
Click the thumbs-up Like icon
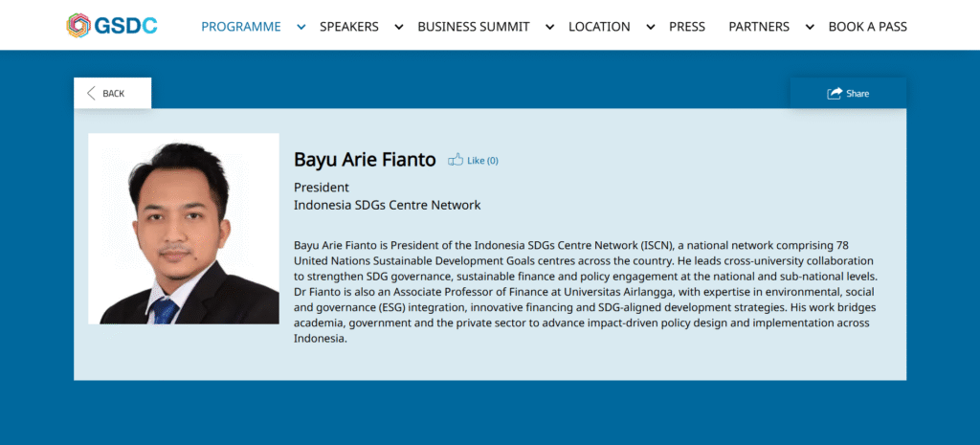point(456,160)
